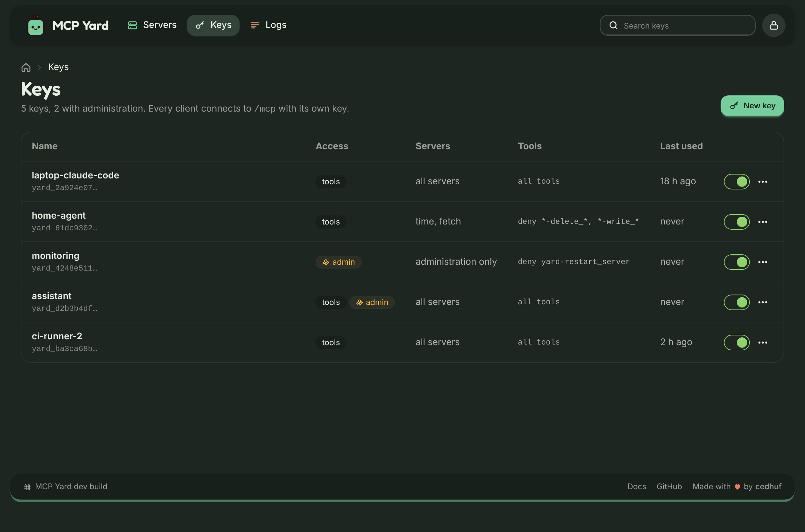This screenshot has width=805, height=532.
Task: Click the Name column header
Action: [44, 146]
